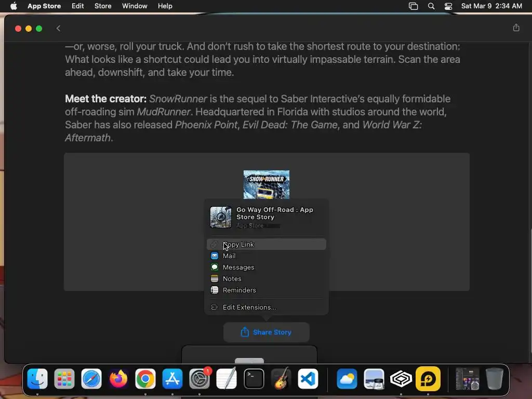Click the App Store Dock icon
The width and height of the screenshot is (532, 399).
172,379
